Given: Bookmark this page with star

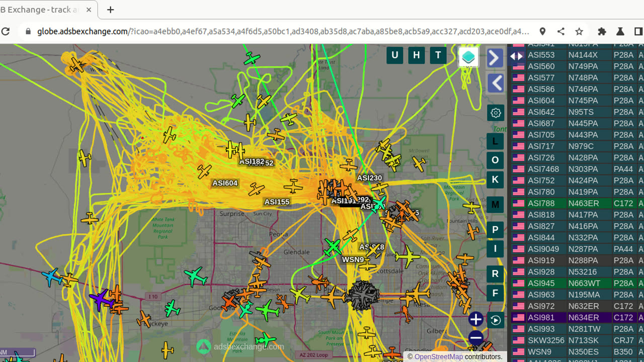Looking at the screenshot, I should 579,31.
